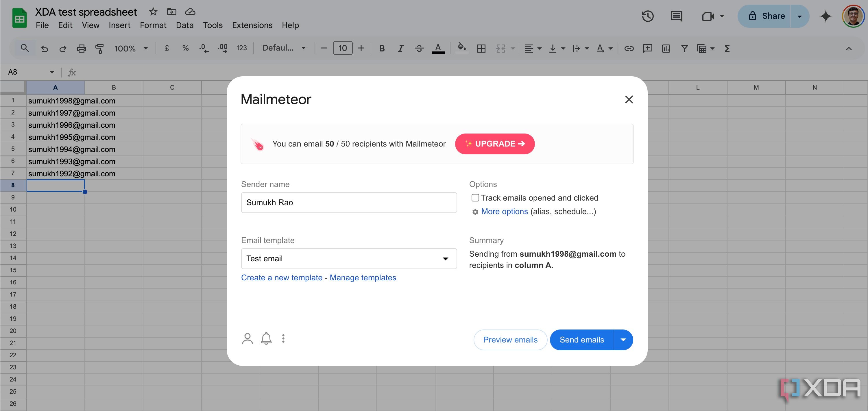This screenshot has height=411, width=868.
Task: Click the search menus magnifier icon
Action: click(x=24, y=48)
